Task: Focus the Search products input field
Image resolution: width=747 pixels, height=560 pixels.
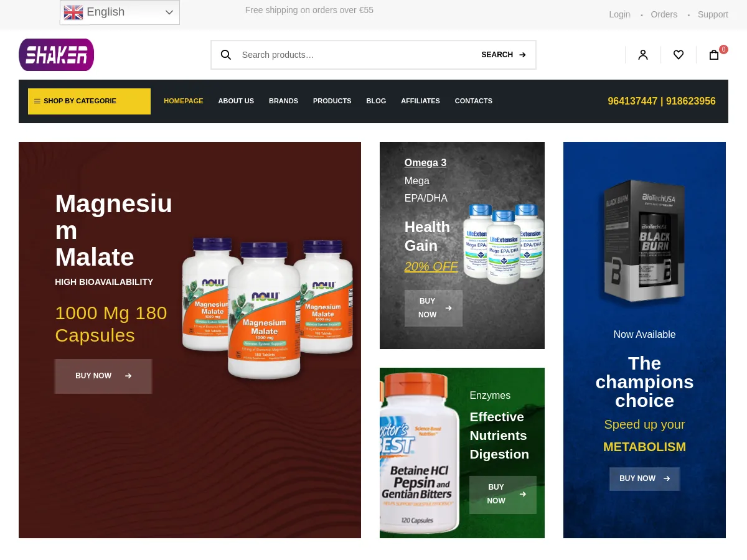Action: click(x=355, y=55)
